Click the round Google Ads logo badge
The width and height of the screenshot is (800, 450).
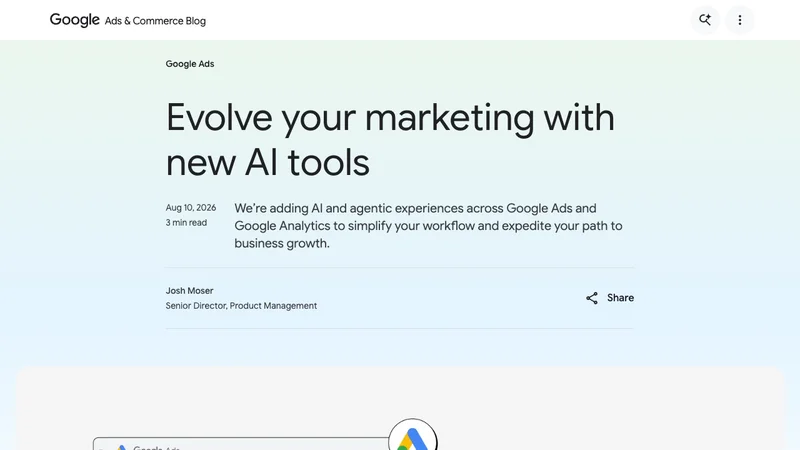pos(413,435)
